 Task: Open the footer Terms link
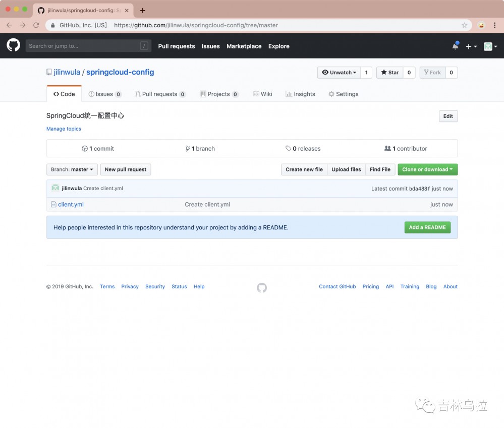point(107,286)
